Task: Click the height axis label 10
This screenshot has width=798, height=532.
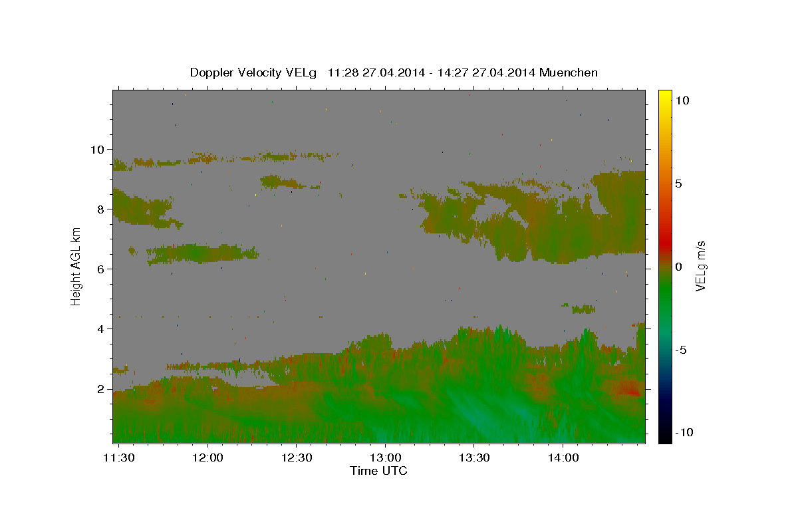Action: pyautogui.click(x=97, y=149)
